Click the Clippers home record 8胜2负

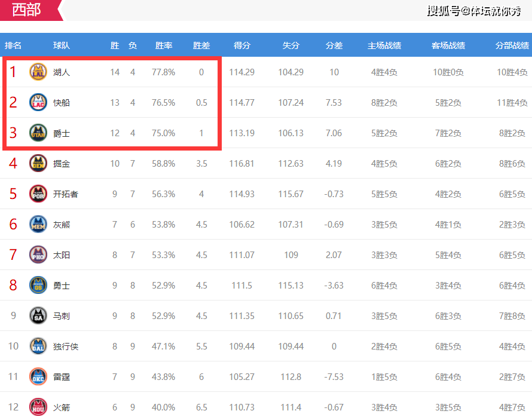click(x=384, y=103)
